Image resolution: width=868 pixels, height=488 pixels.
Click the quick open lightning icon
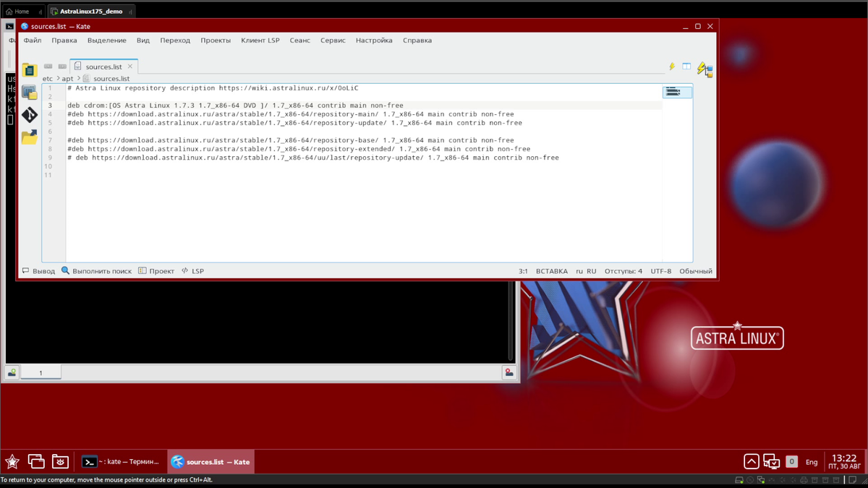click(672, 67)
